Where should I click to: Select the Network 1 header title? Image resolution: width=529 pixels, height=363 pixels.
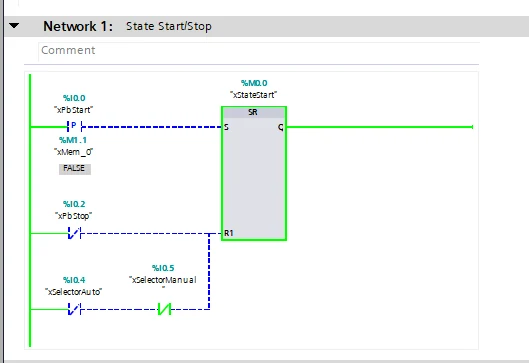pyautogui.click(x=78, y=26)
